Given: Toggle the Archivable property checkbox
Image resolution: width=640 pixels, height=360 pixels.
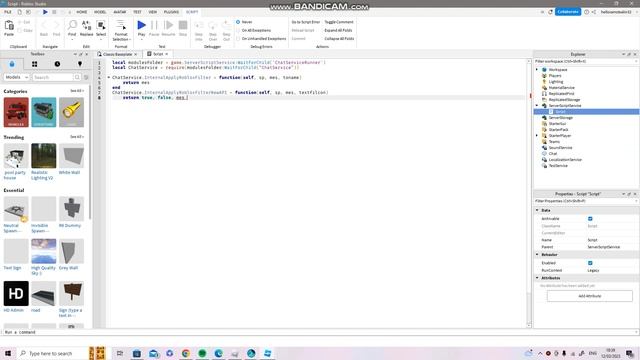Looking at the screenshot, I should pos(590,219).
